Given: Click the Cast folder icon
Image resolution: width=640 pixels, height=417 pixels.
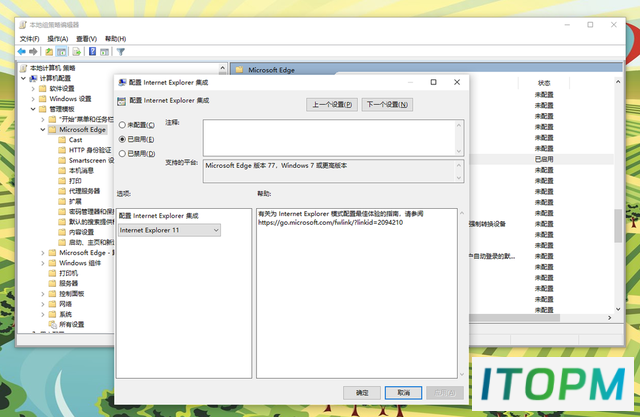Looking at the screenshot, I should pos(62,140).
